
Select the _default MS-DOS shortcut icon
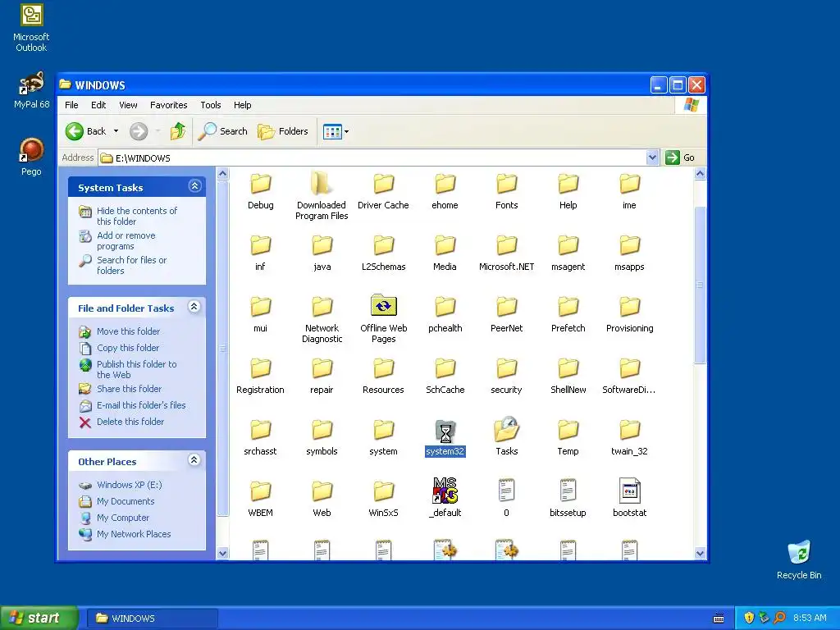click(x=445, y=491)
